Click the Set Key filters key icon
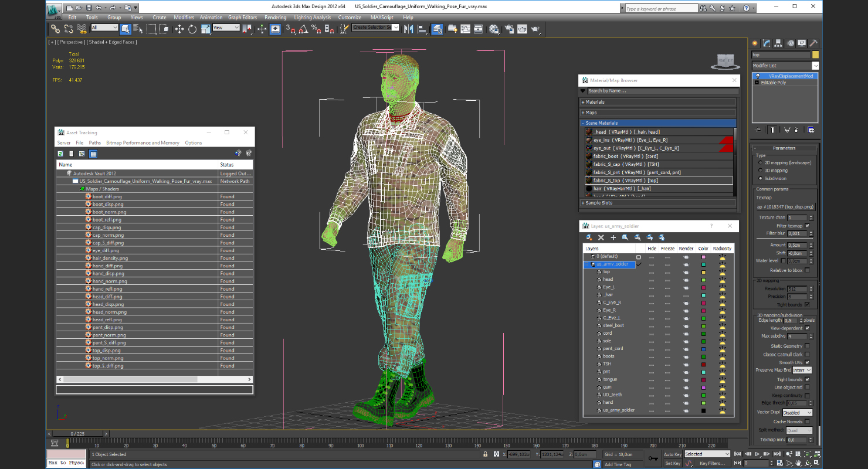The image size is (868, 469). pyautogui.click(x=653, y=458)
